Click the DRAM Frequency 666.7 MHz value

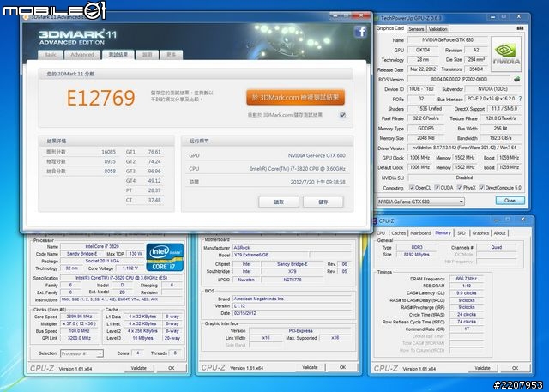(x=467, y=279)
